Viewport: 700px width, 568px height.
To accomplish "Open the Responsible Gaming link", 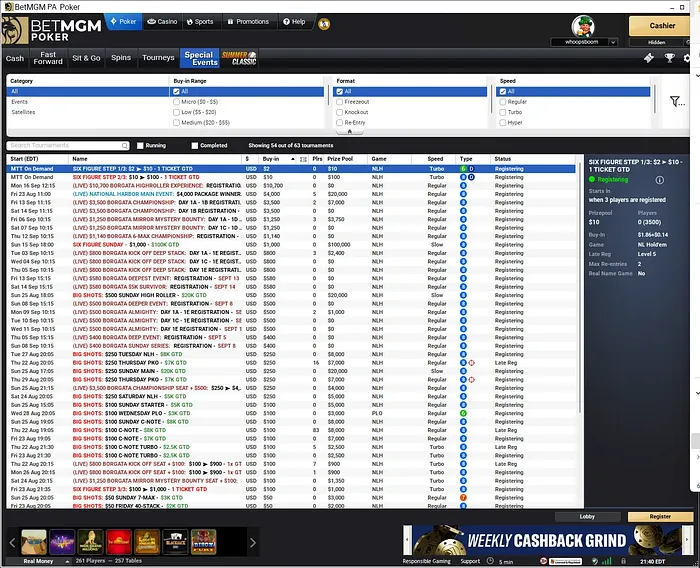I will (x=426, y=561).
